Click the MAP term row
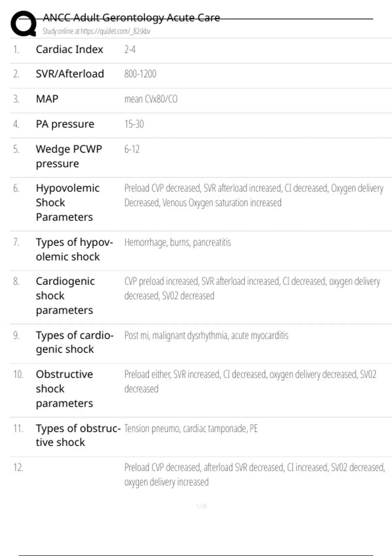Screen dimensions: 392x556 (x=47, y=99)
